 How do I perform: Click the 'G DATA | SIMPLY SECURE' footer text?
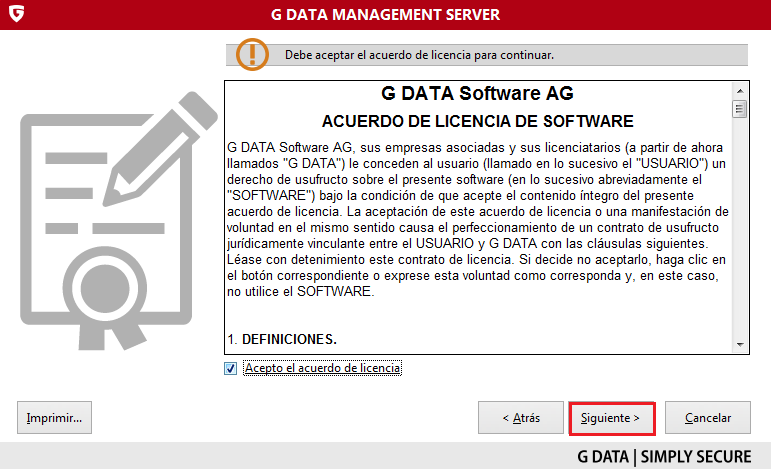pyautogui.click(x=664, y=456)
